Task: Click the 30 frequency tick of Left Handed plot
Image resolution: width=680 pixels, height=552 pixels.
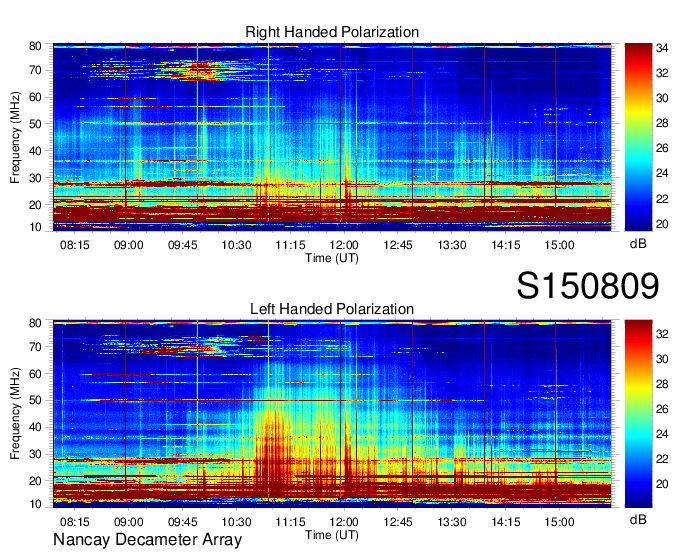Action: coord(35,454)
